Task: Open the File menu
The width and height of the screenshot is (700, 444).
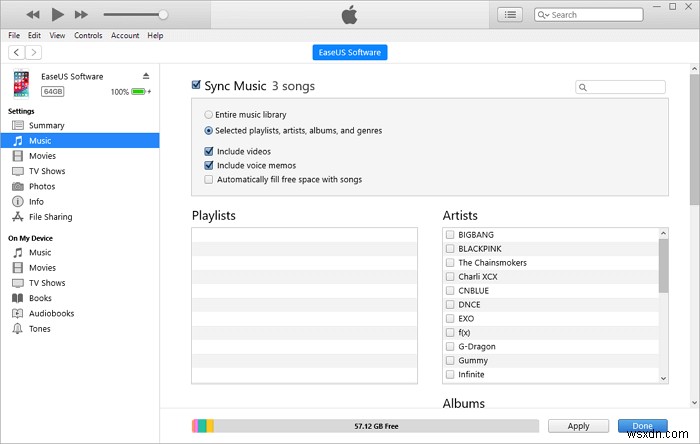Action: [x=14, y=35]
